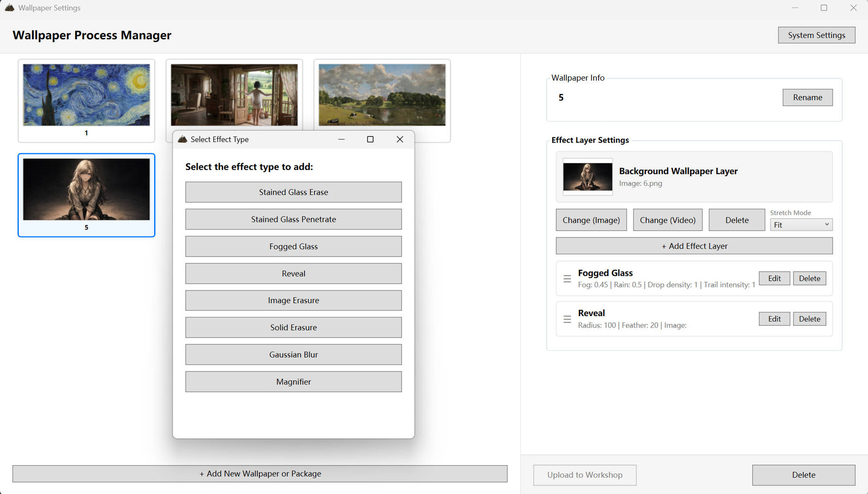Choose the Gaussian Blur effect type

[293, 354]
